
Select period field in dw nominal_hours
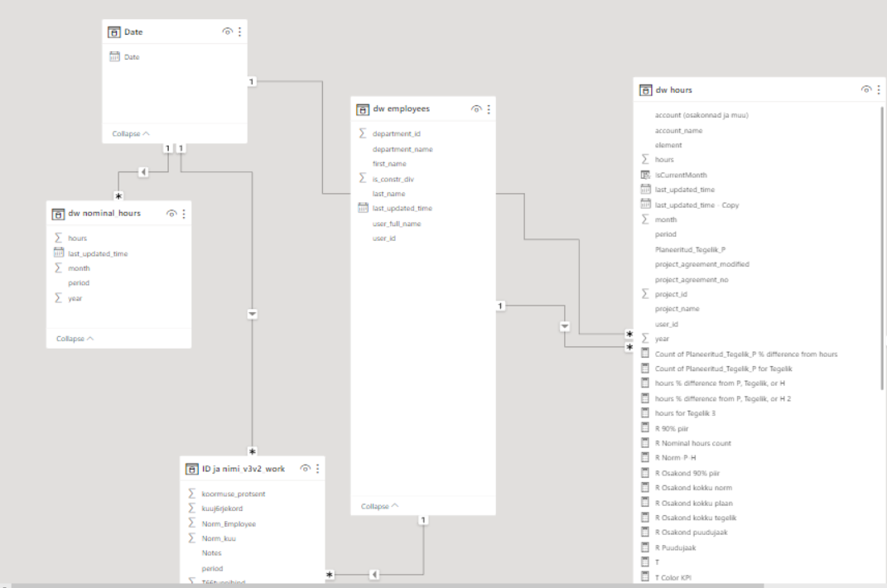[79, 283]
